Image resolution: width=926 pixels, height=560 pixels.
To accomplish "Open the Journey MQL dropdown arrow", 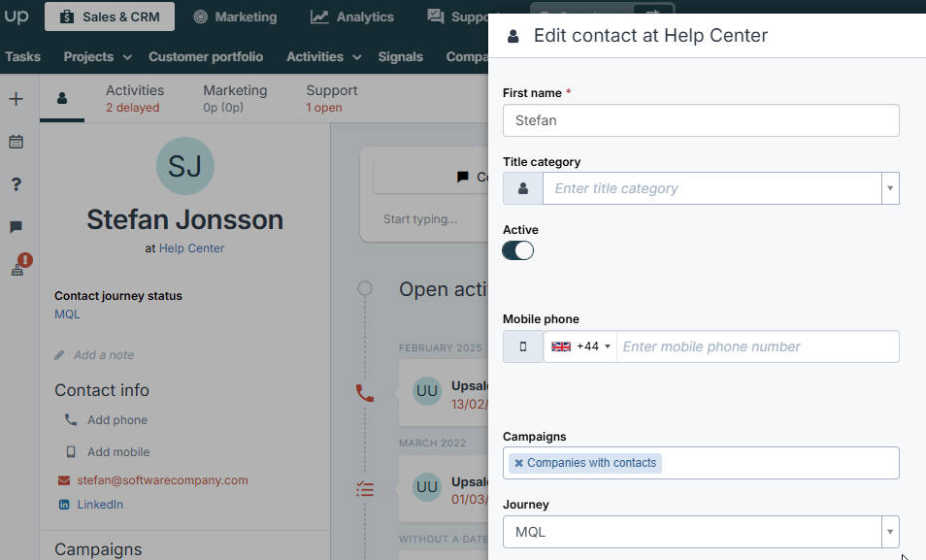I will [x=890, y=532].
